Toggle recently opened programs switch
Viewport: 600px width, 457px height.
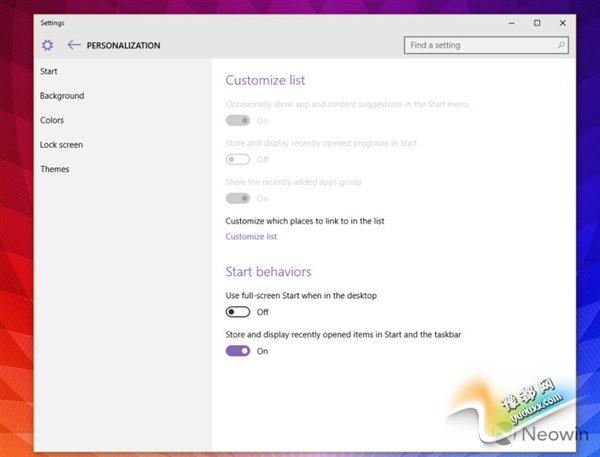click(x=238, y=159)
